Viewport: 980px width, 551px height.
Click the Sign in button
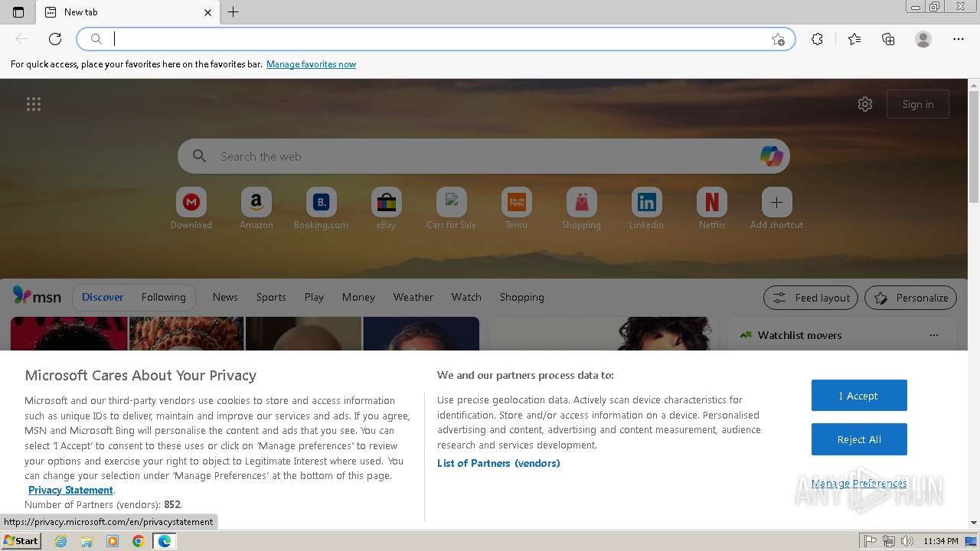[x=918, y=104]
